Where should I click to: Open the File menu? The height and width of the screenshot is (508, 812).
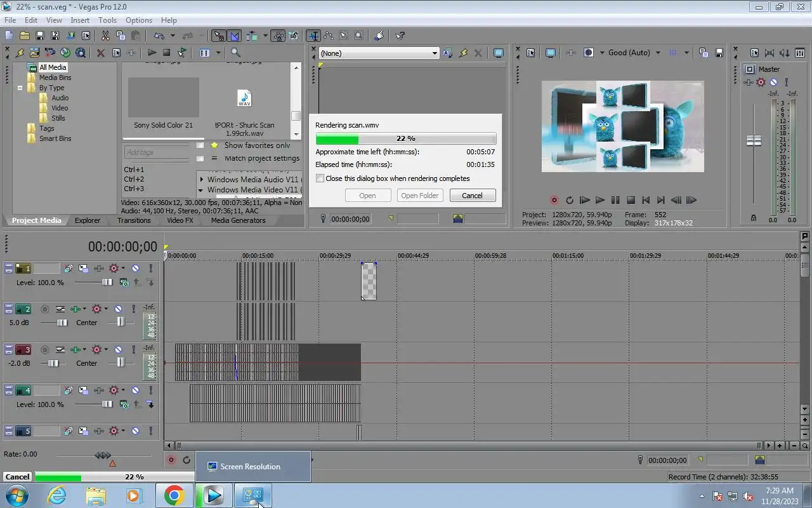coord(10,20)
